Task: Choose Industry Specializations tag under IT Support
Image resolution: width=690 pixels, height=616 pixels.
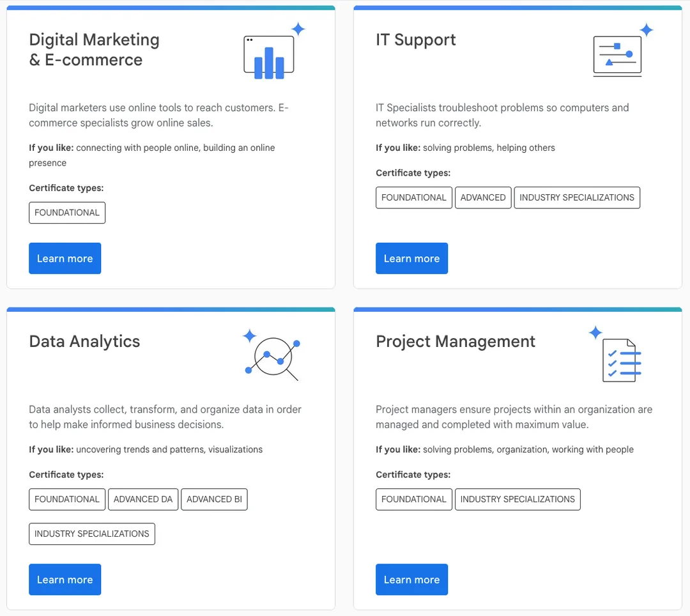Action: [x=577, y=197]
